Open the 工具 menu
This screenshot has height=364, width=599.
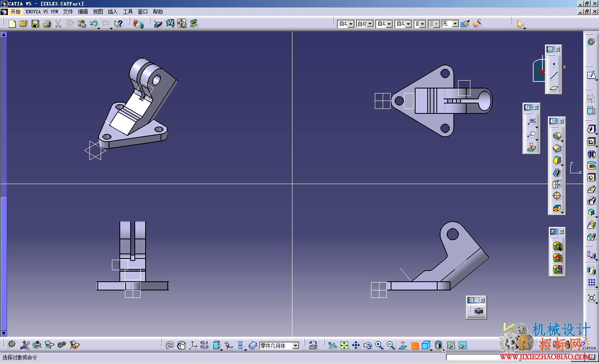tap(128, 12)
